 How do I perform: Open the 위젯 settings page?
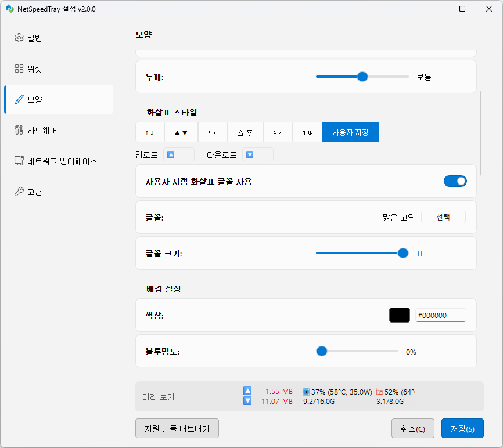click(59, 68)
